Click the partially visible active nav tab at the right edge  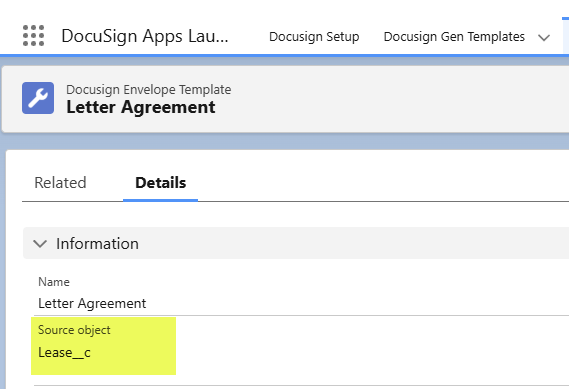[566, 36]
